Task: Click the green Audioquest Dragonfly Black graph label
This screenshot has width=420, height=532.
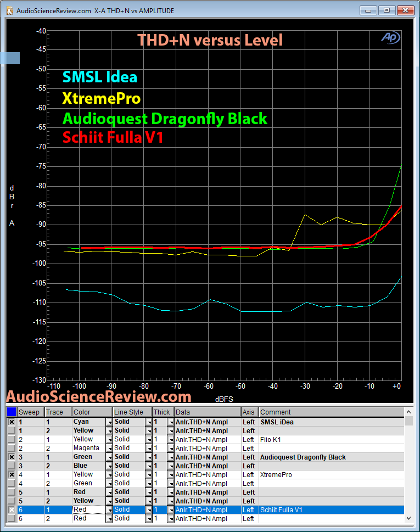Action: click(x=165, y=119)
